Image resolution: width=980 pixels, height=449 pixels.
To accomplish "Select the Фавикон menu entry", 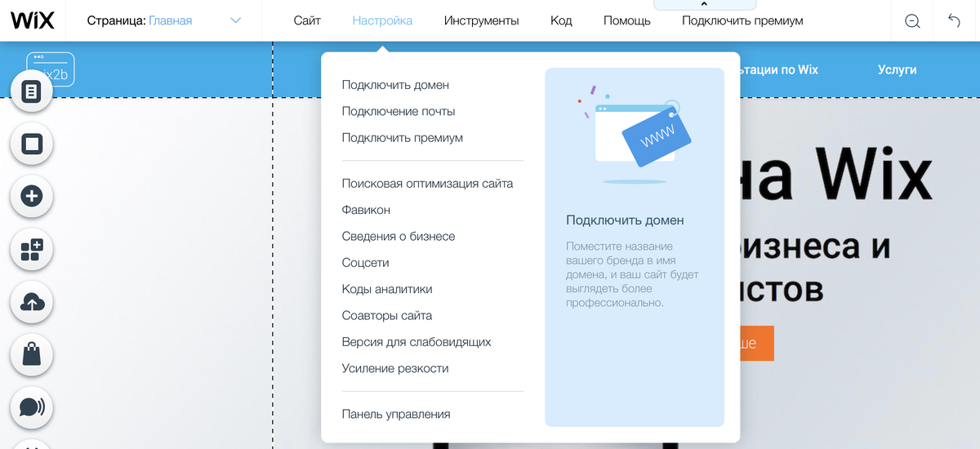I will point(366,210).
